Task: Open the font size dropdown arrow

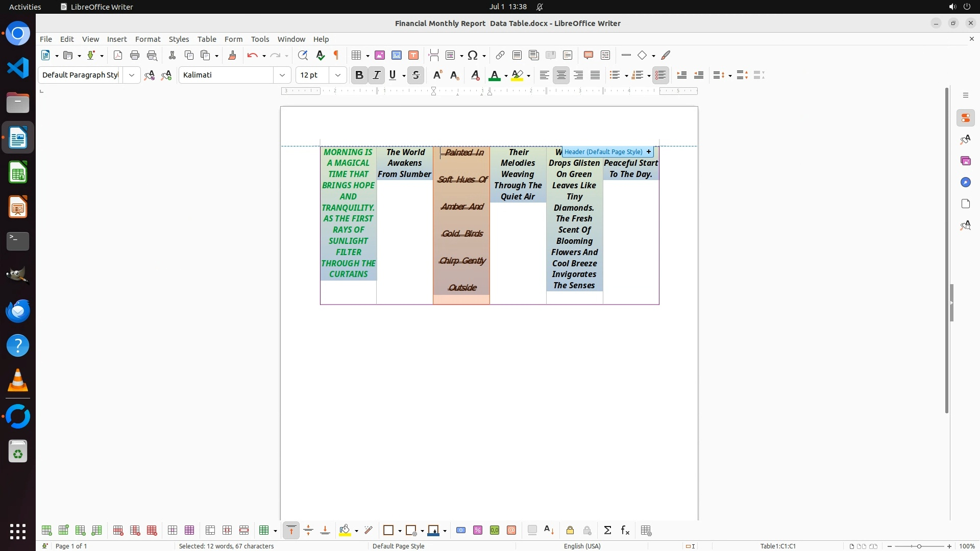Action: coord(337,75)
